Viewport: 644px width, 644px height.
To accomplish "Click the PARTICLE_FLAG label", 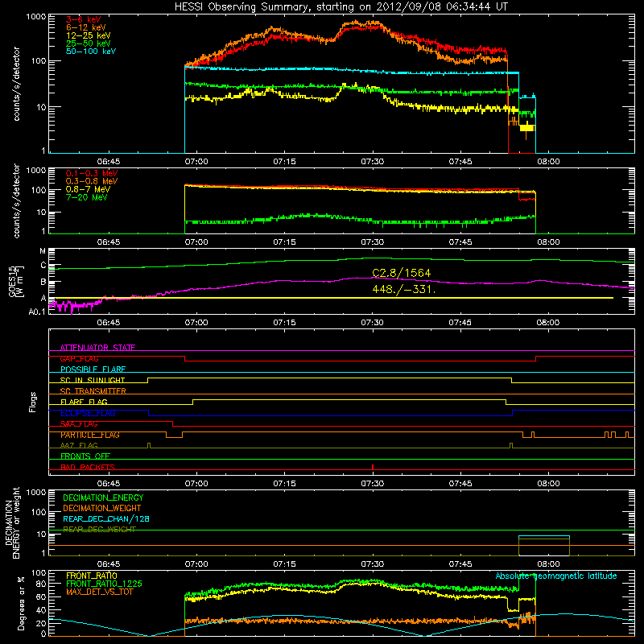I will coord(90,435).
